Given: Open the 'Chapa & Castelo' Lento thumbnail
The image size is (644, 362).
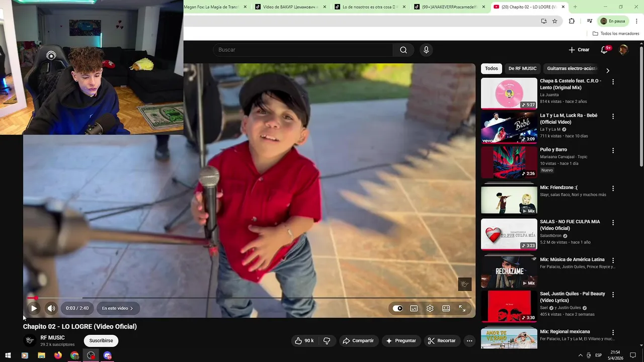Looking at the screenshot, I should click(509, 93).
